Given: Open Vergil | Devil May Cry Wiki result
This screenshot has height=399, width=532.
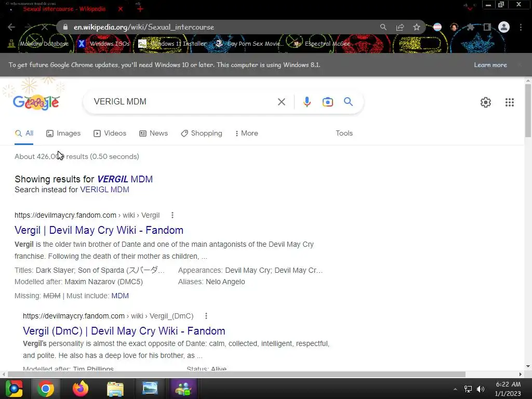Looking at the screenshot, I should point(99,230).
